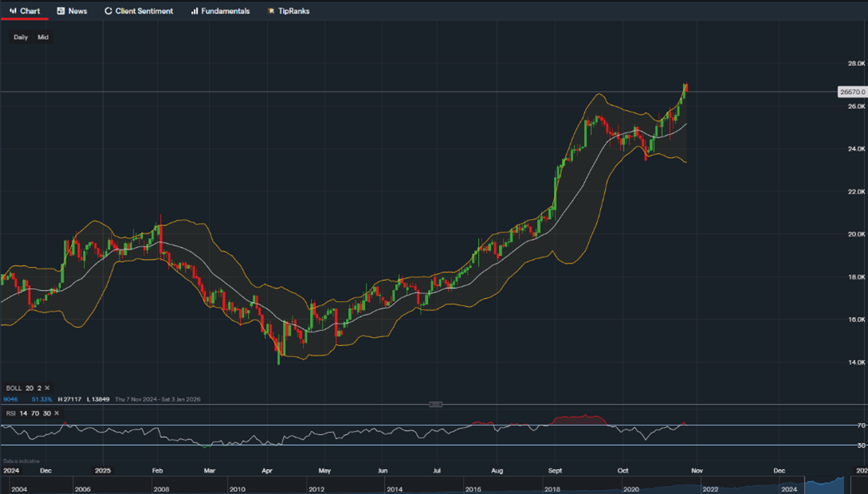Viewport: 868px width, 494px height.
Task: Click 2020 in the bottom year navigator
Action: [x=631, y=488]
